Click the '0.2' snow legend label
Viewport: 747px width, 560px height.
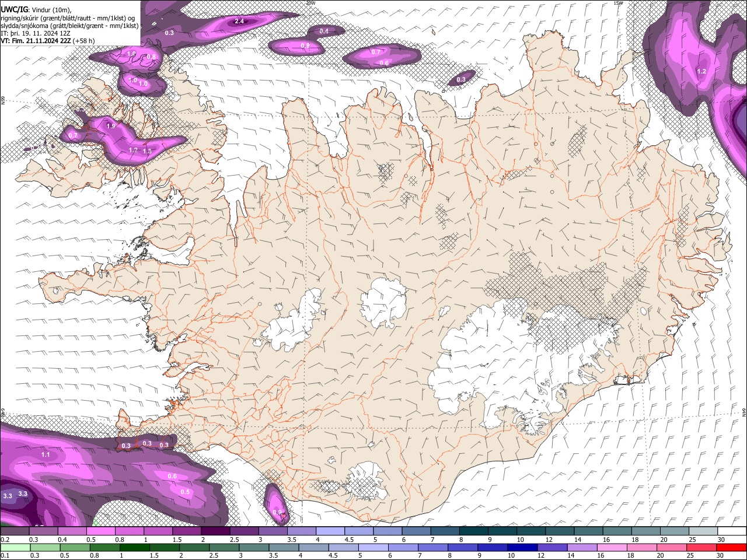coord(4,540)
